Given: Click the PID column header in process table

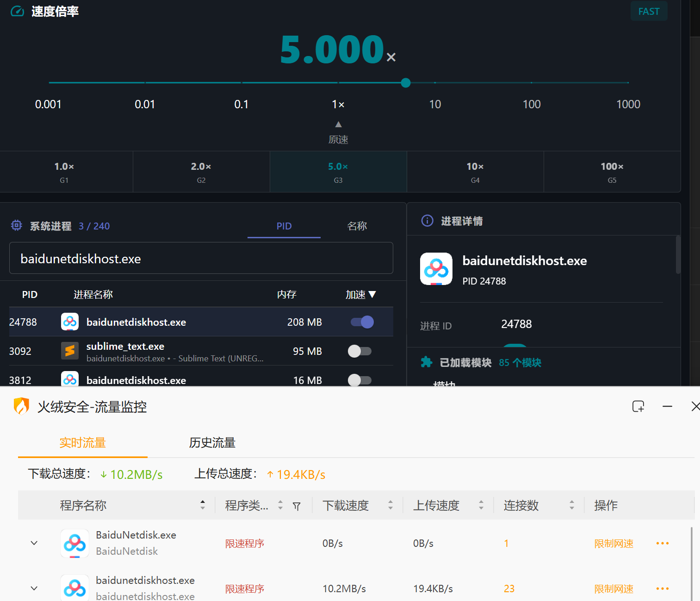Looking at the screenshot, I should pyautogui.click(x=30, y=294).
